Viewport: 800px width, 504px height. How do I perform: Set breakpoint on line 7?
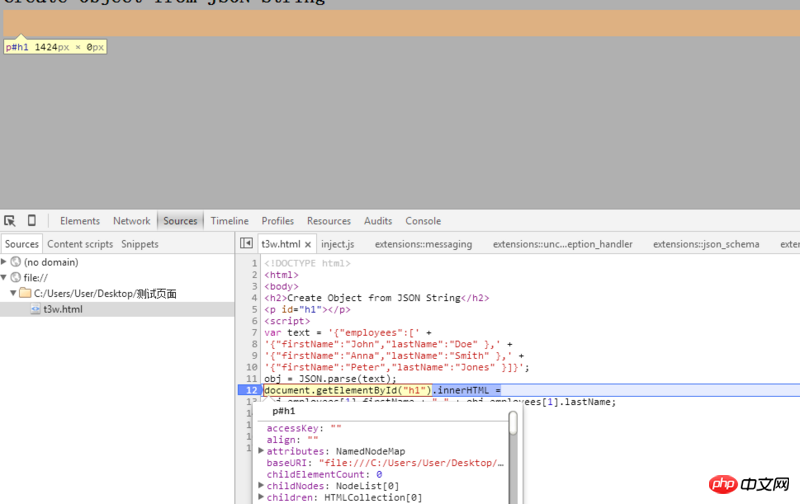tap(254, 333)
